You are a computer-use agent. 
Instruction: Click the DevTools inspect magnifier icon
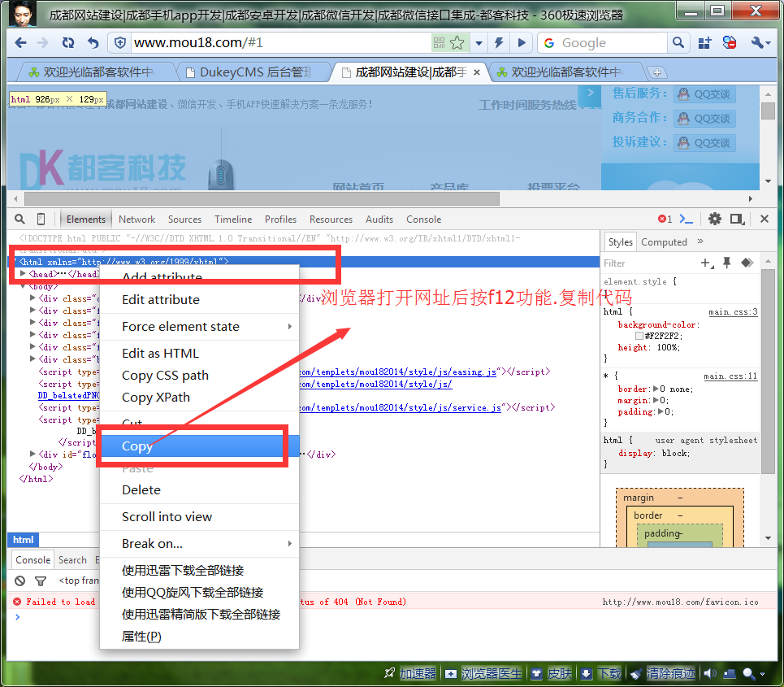point(19,220)
